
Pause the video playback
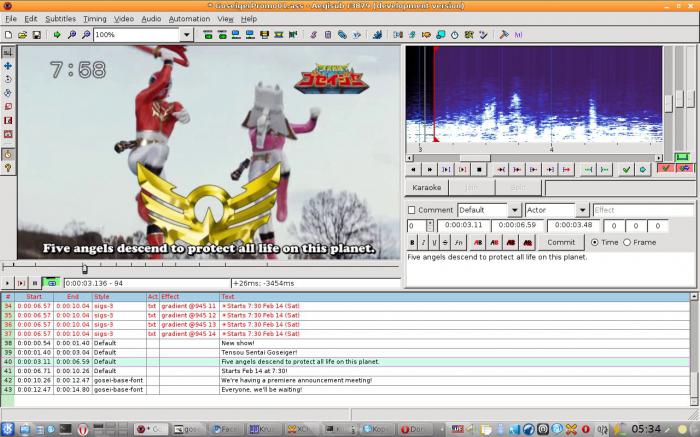tap(35, 283)
